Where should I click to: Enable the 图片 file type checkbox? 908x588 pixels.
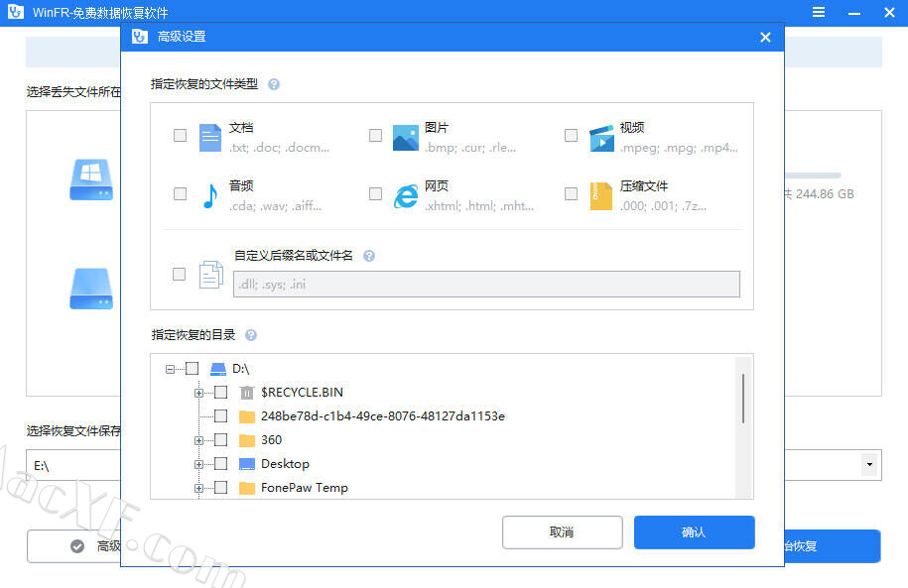[375, 136]
